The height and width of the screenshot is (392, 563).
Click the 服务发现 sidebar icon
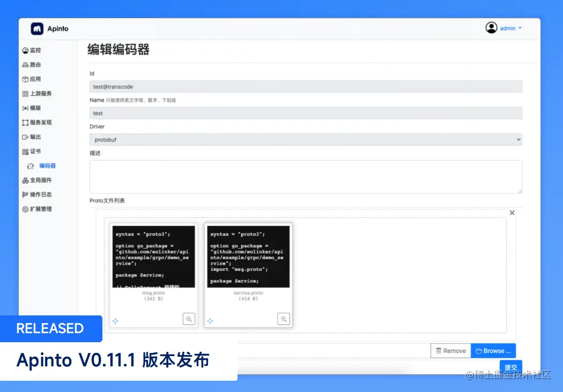[x=25, y=123]
